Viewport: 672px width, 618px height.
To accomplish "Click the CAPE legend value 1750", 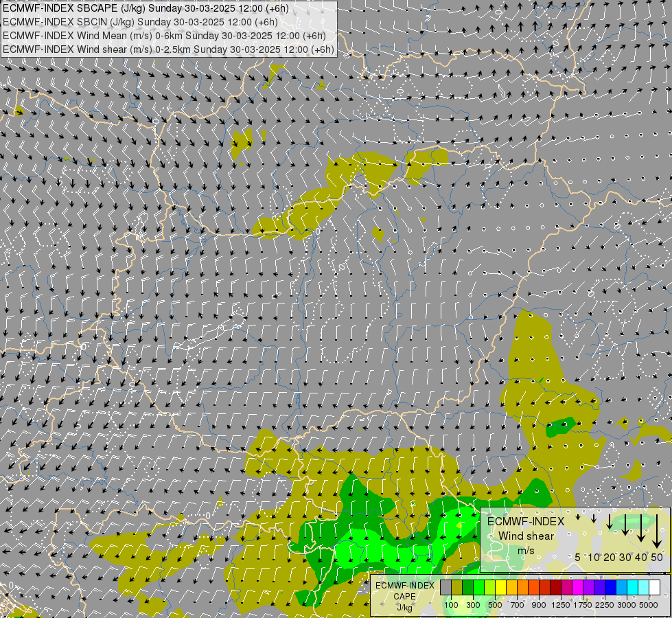I will (583, 605).
